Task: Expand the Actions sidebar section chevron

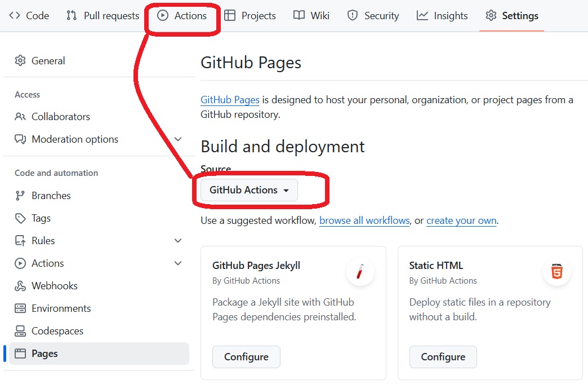Action: (178, 263)
